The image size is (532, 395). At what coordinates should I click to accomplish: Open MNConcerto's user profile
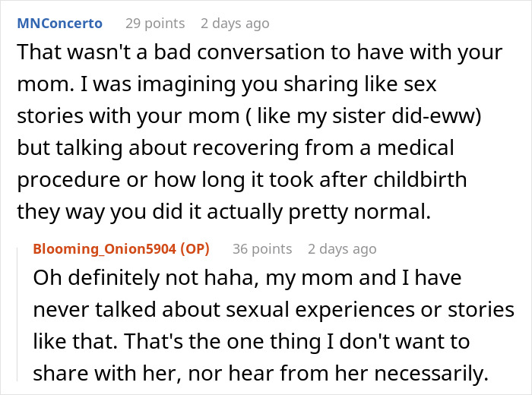pos(60,24)
